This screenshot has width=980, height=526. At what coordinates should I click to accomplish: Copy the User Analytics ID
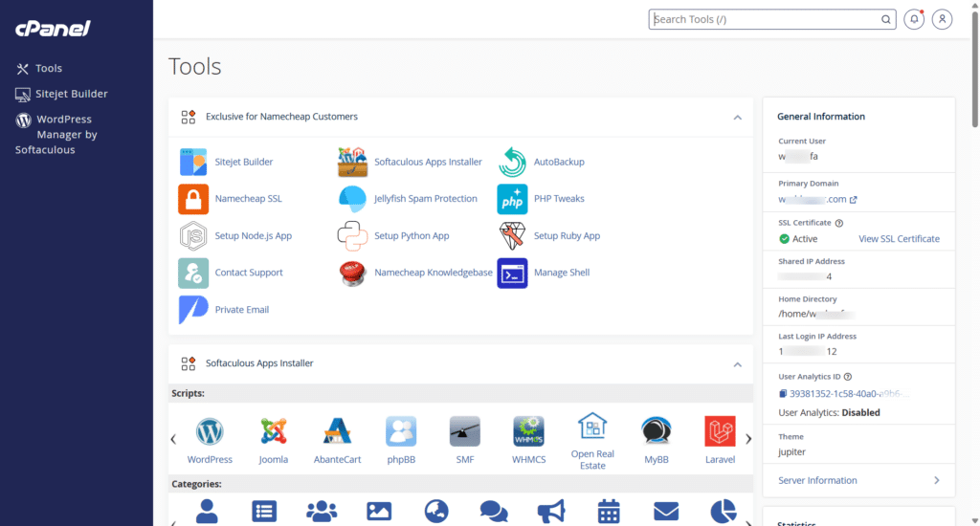pyautogui.click(x=783, y=394)
